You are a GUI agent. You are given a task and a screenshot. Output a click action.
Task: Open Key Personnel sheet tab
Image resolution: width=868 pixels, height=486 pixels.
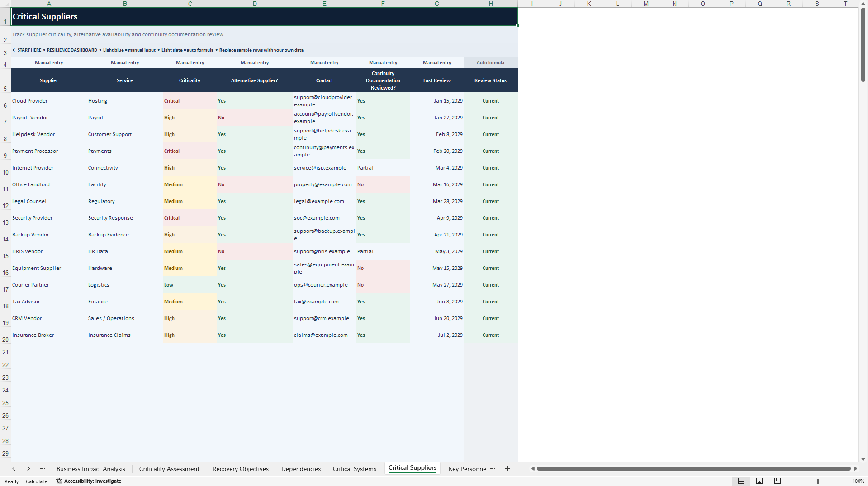tap(467, 469)
